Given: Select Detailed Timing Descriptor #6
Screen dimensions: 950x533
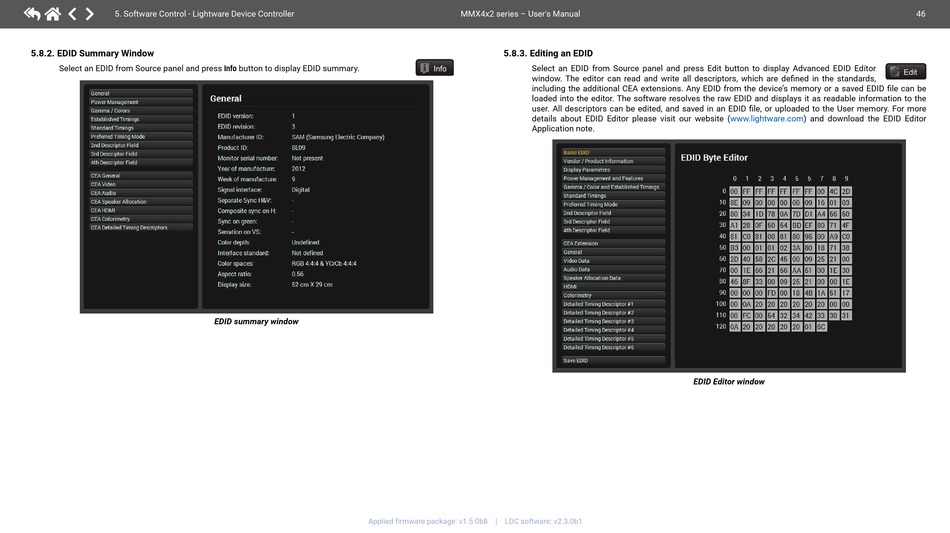Looking at the screenshot, I should click(613, 348).
